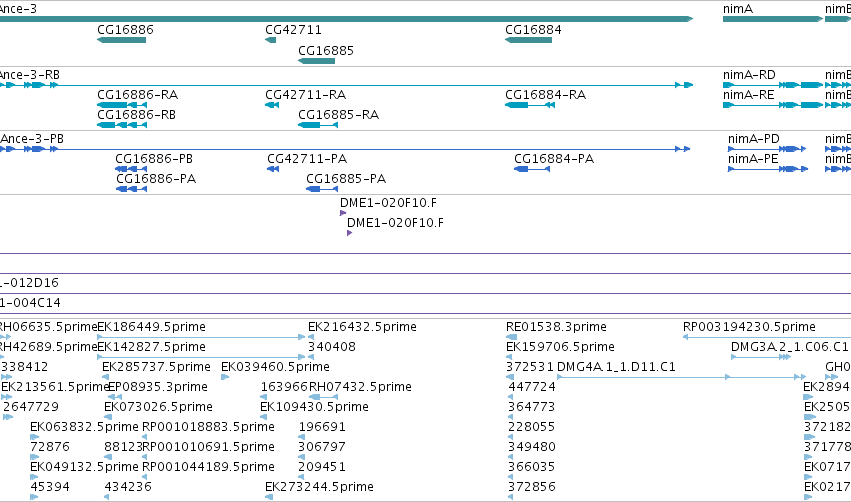The width and height of the screenshot is (851, 502).
Task: Click EST EK109430.5prime
Action: point(263,417)
